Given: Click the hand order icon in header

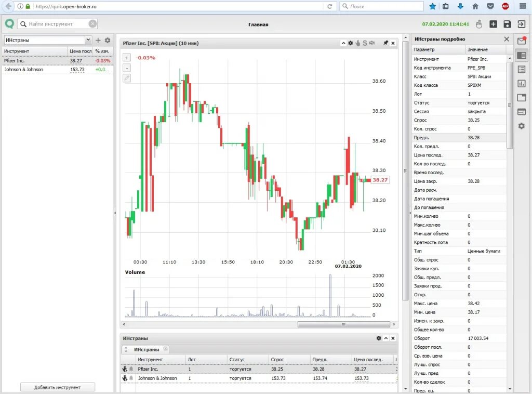Looking at the screenshot, I should coord(479,24).
